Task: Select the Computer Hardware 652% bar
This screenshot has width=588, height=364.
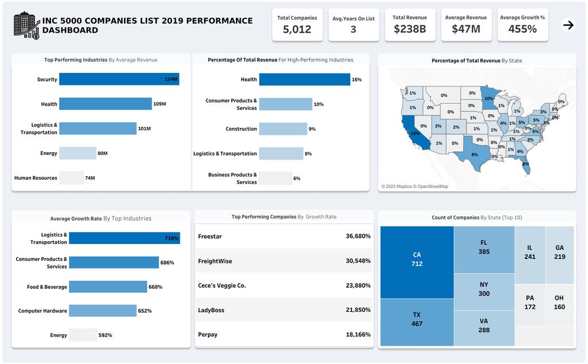Action: [x=103, y=311]
